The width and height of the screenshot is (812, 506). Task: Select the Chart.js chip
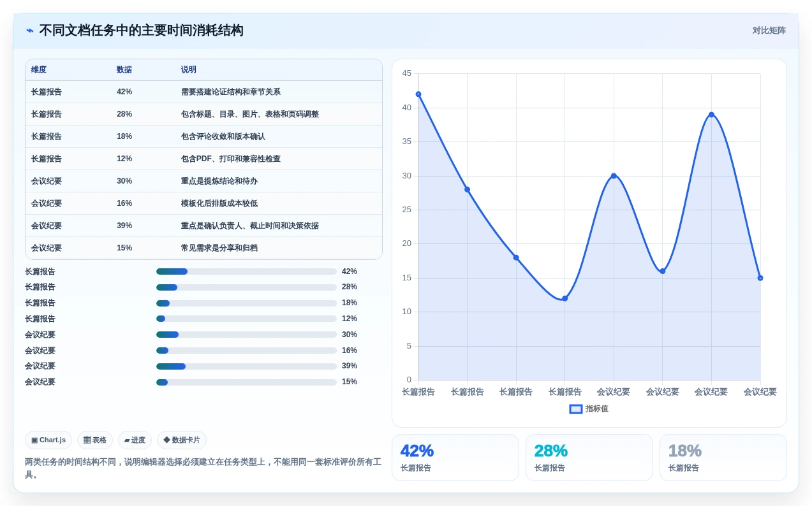coord(48,440)
